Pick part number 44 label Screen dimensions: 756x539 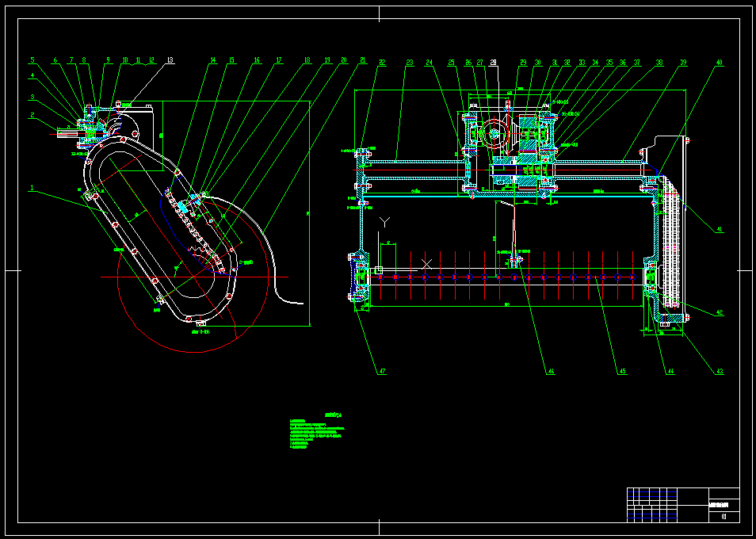click(x=670, y=371)
